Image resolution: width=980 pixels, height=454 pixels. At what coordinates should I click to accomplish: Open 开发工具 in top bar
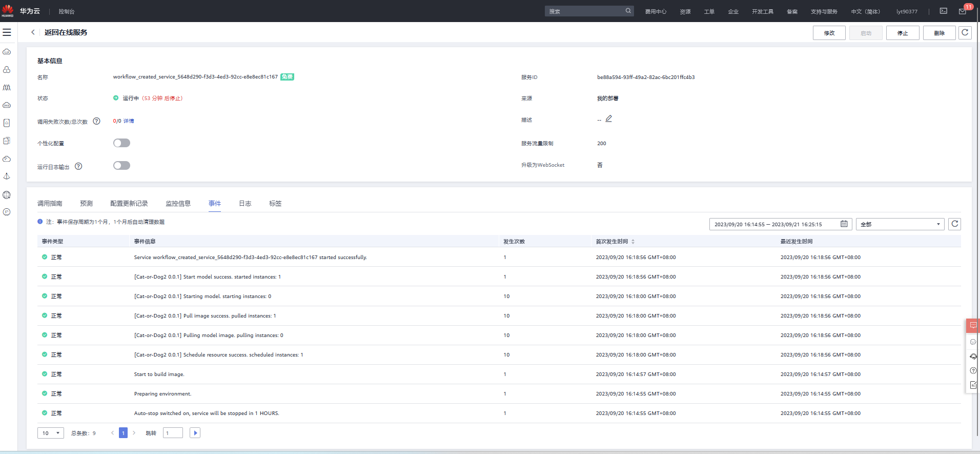(763, 11)
